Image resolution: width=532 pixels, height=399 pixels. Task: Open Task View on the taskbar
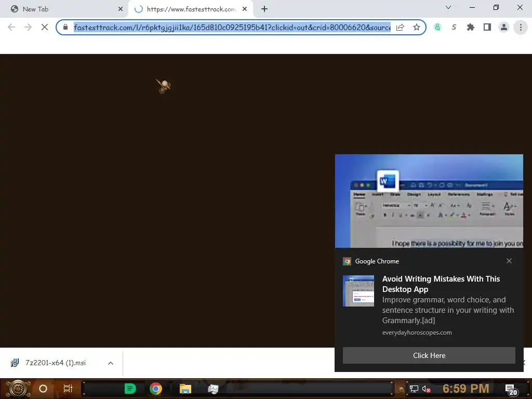tap(68, 389)
